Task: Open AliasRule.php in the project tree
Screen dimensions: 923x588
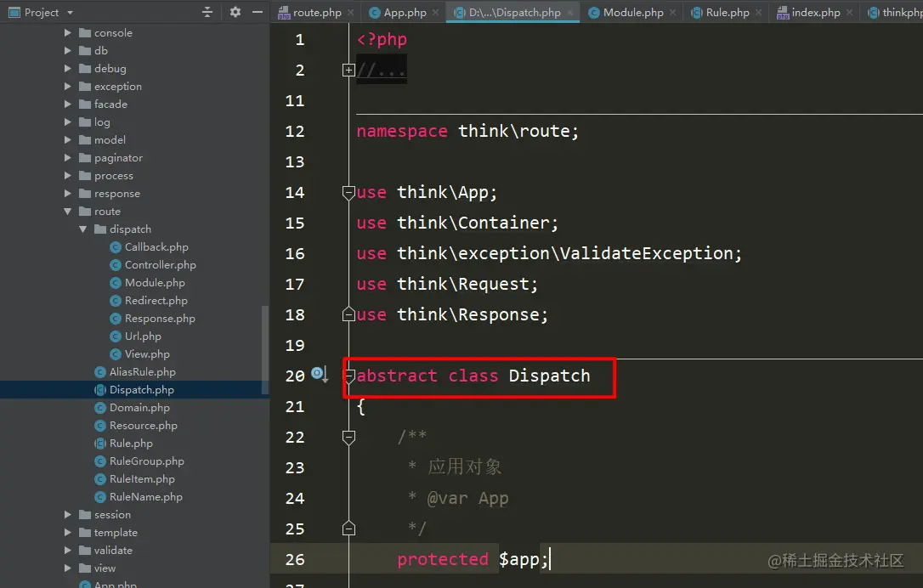Action: pos(143,372)
